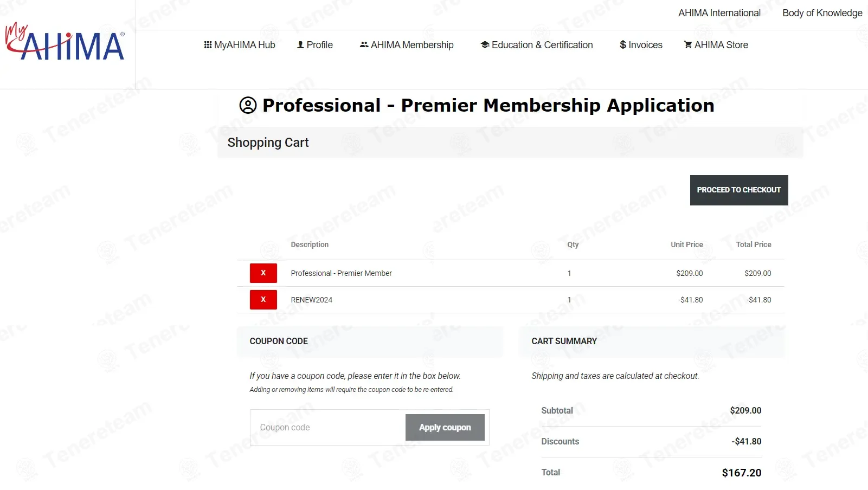This screenshot has width=868, height=490.
Task: Open the AHIMA Store menu text
Action: point(721,45)
